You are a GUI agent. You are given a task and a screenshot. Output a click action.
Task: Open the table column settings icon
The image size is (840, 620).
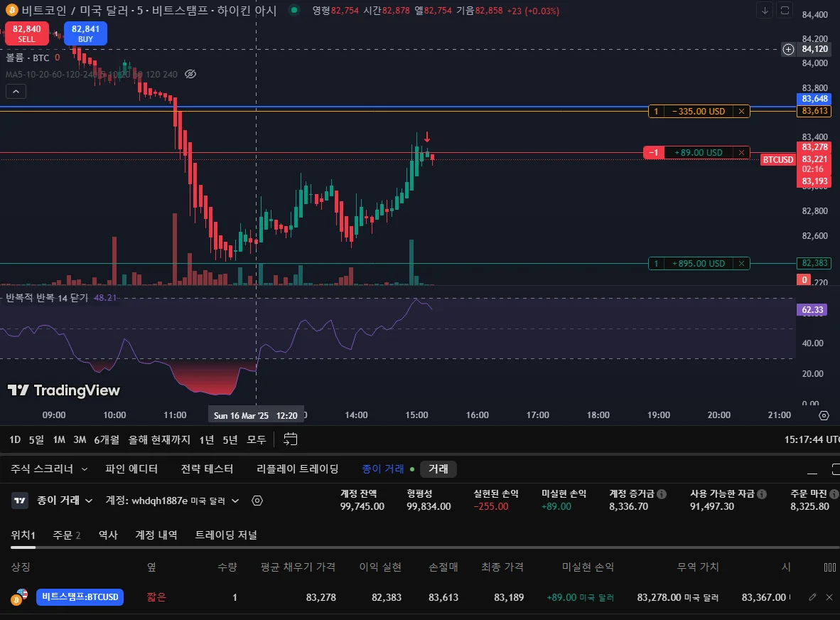830,567
